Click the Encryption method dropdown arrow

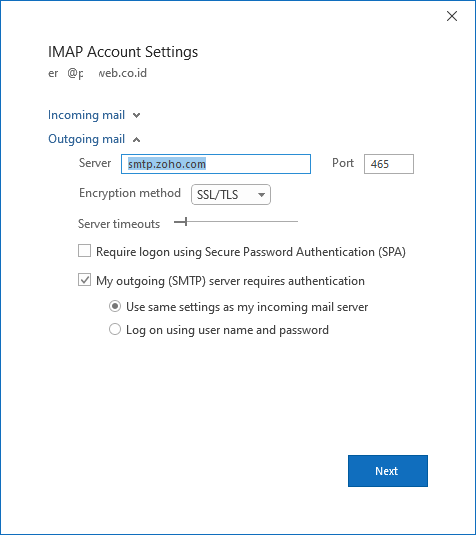[261, 195]
